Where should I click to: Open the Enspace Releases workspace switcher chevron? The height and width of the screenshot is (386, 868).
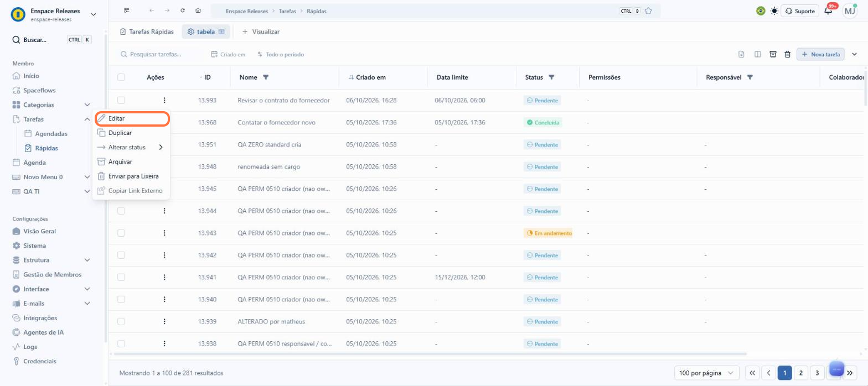click(92, 14)
